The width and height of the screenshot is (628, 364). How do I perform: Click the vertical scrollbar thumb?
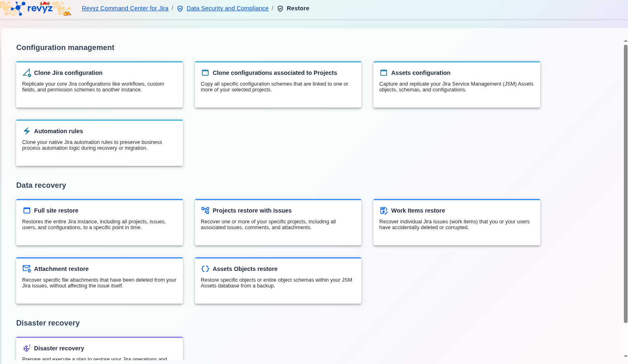626,182
